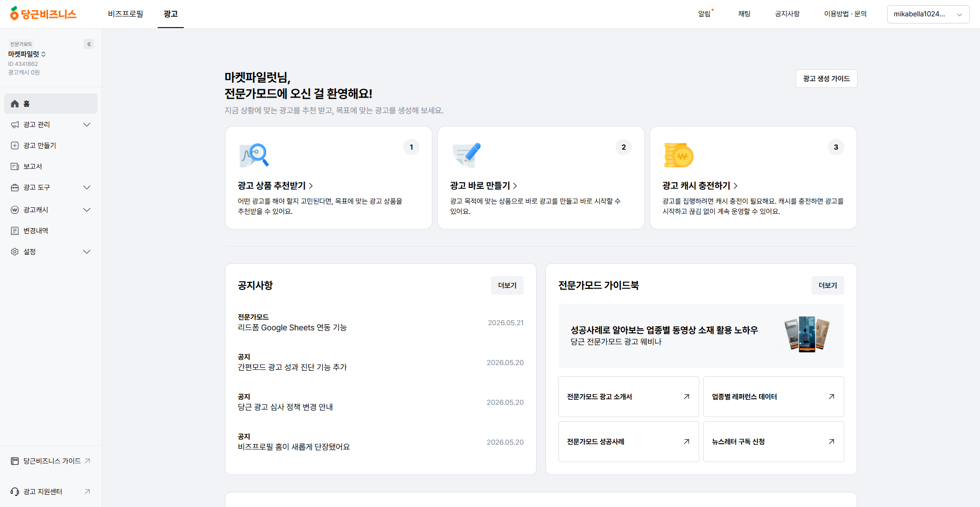
Task: Click the external link arrow beside 당근비즈니스 가이드
Action: point(87,461)
